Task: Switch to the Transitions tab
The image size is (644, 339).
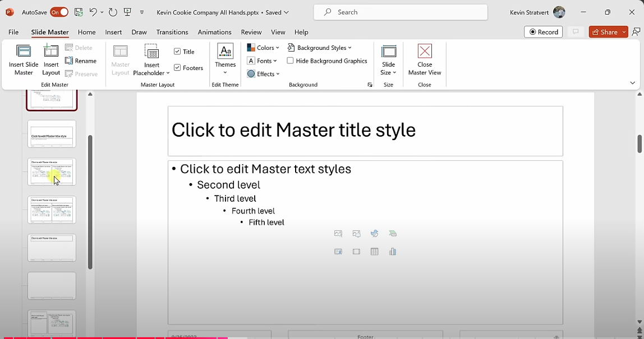Action: (x=172, y=32)
